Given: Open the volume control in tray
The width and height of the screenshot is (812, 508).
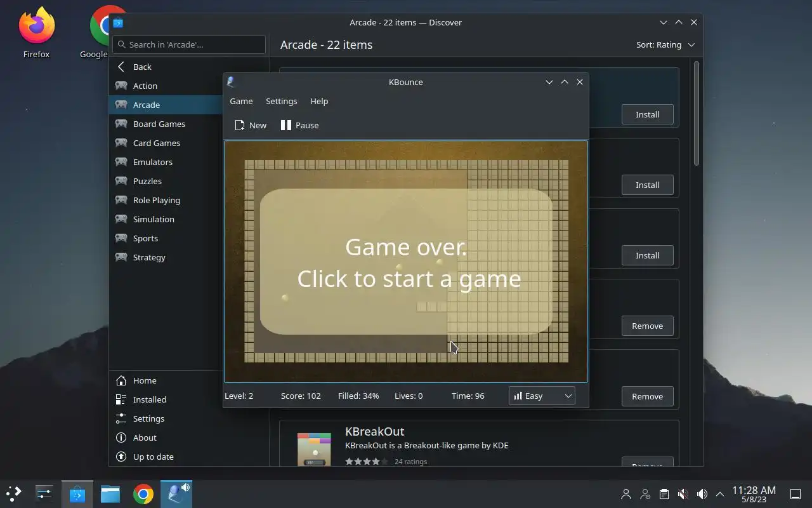Looking at the screenshot, I should pos(702,494).
